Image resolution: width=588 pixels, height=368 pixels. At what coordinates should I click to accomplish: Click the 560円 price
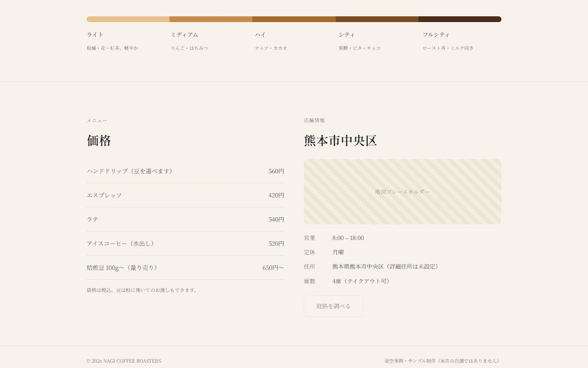[276, 171]
